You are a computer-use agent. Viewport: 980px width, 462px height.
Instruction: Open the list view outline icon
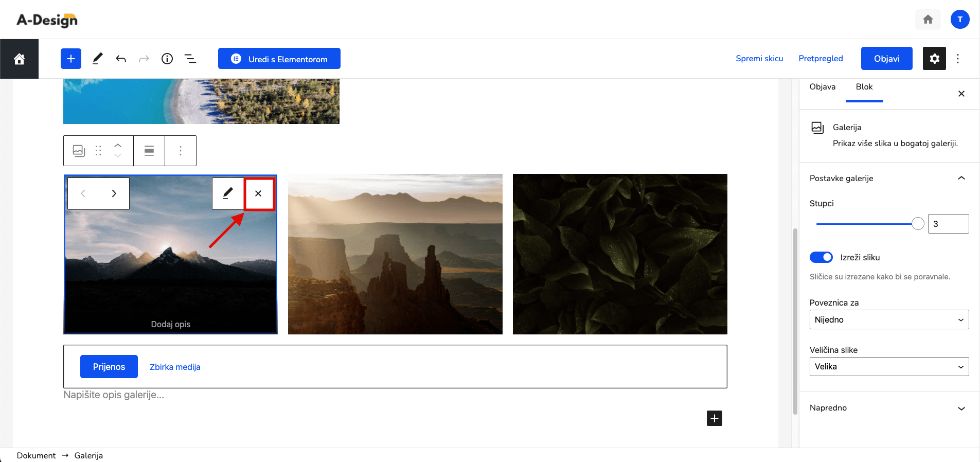coord(190,59)
